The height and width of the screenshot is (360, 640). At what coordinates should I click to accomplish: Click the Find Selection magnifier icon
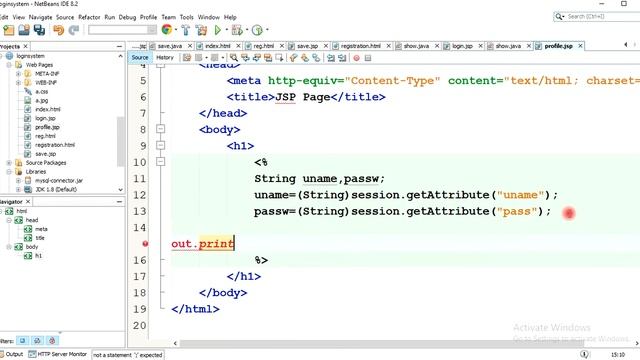click(x=233, y=58)
